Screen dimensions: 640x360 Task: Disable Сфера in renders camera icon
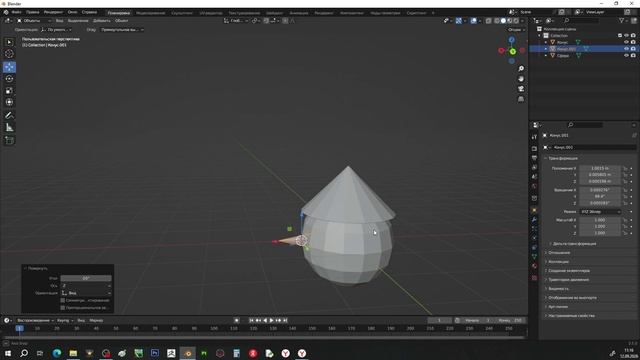coord(633,56)
